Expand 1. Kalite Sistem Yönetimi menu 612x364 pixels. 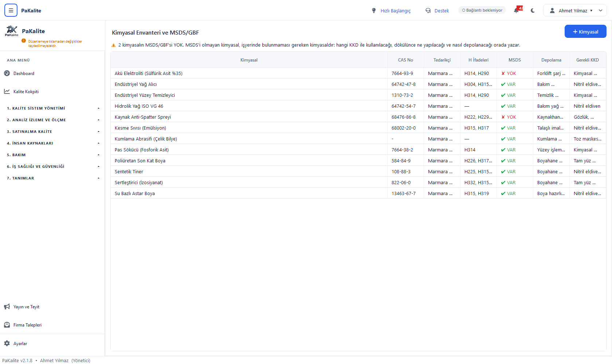52,108
